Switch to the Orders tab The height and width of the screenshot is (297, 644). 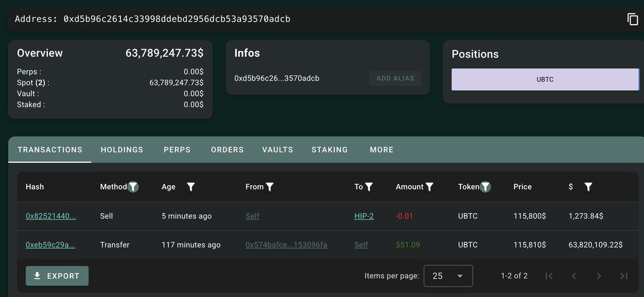tap(227, 150)
